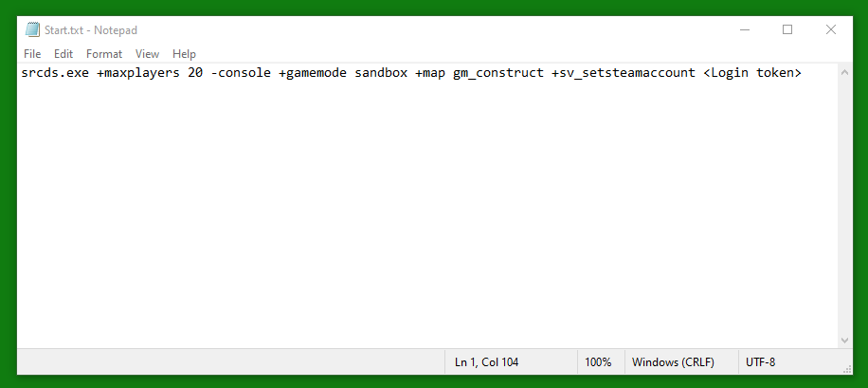Open the File menu
Screen dimensions: 868x388
[x=32, y=54]
